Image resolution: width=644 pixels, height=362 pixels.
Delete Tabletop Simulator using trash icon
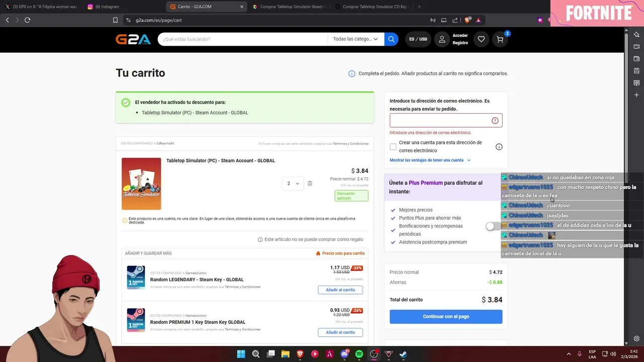[310, 184]
